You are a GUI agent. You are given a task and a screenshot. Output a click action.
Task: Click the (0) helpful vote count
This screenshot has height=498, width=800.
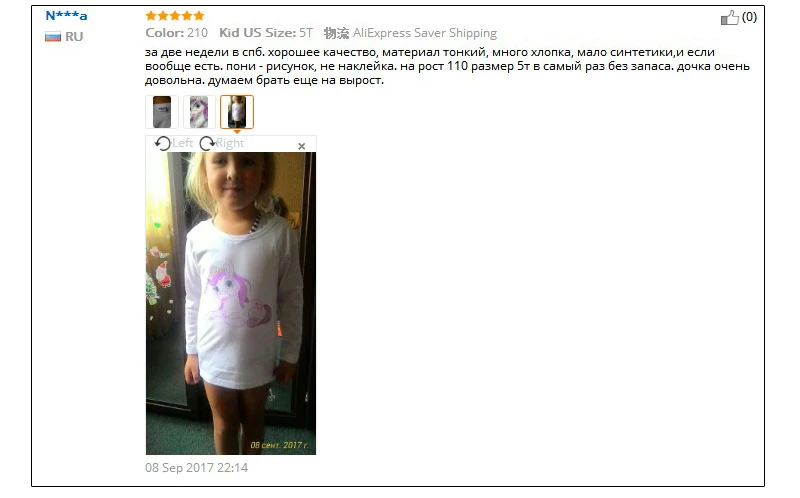(x=749, y=17)
